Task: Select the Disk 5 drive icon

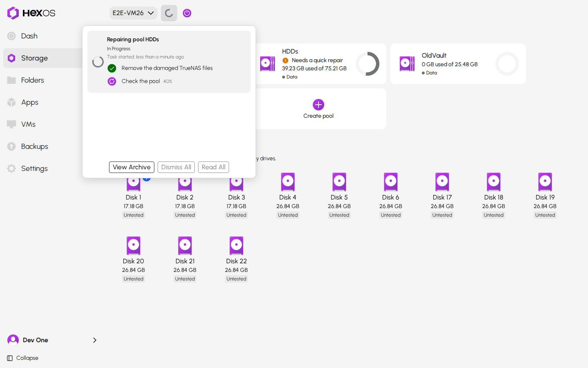Action: pos(339,182)
